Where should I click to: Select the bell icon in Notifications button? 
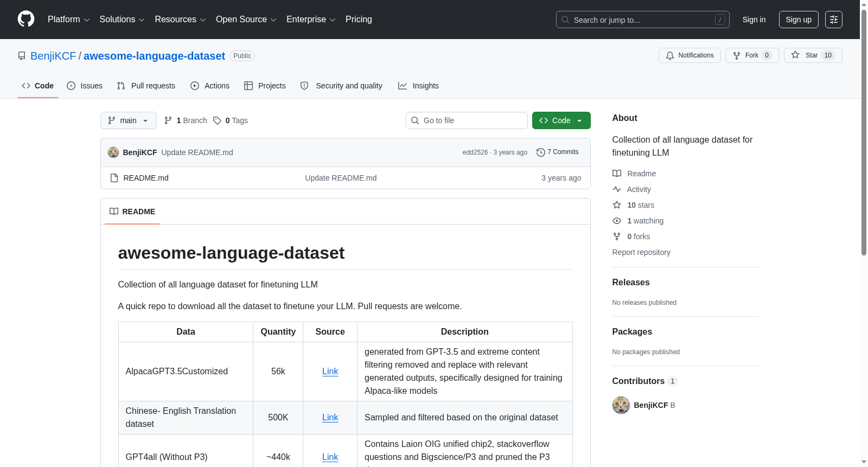(670, 55)
